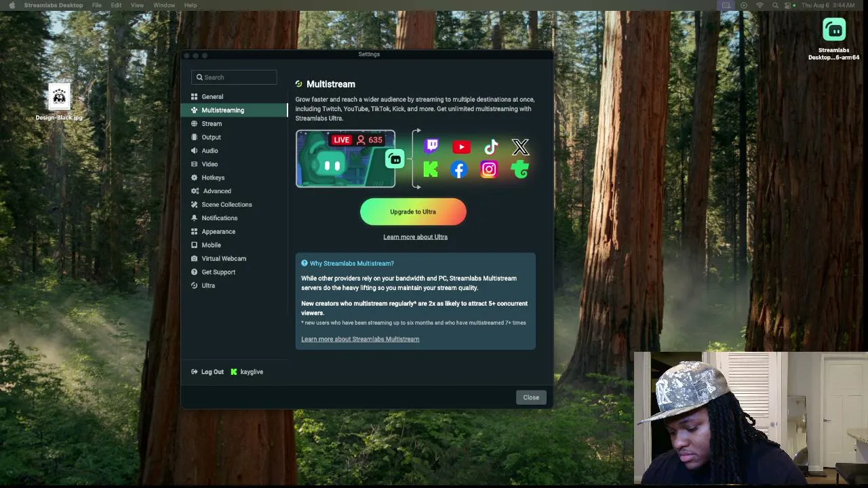Viewport: 868px width, 488px height.
Task: Close the Settings window with Close button
Action: coord(531,398)
